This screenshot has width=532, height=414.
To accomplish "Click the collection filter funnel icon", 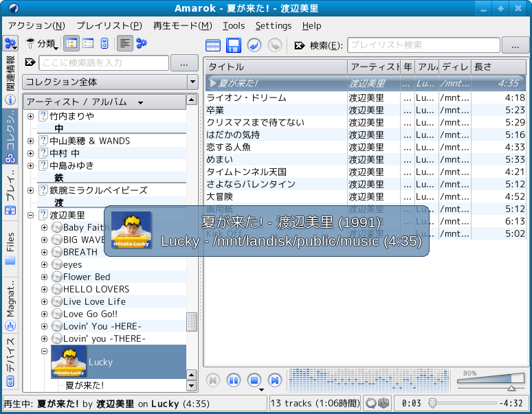I will click(30, 43).
